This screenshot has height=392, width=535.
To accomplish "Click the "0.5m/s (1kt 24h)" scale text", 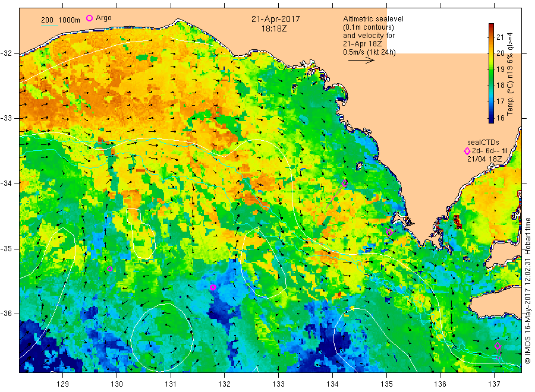I will tap(370, 52).
